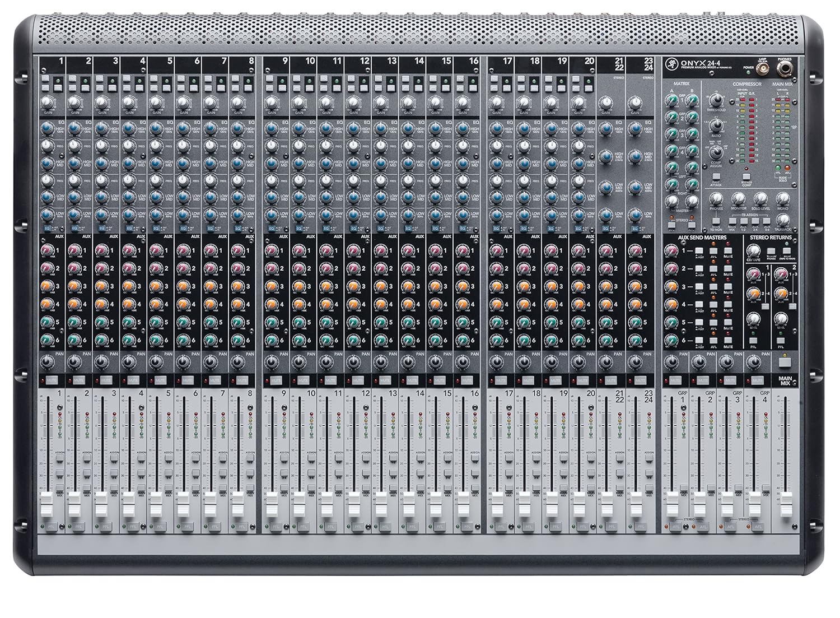Click the High EQ knob on channel 5

coord(156,129)
